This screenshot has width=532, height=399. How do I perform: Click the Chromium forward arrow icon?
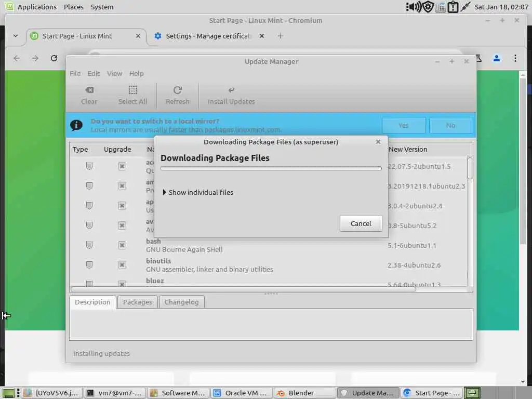point(35,58)
